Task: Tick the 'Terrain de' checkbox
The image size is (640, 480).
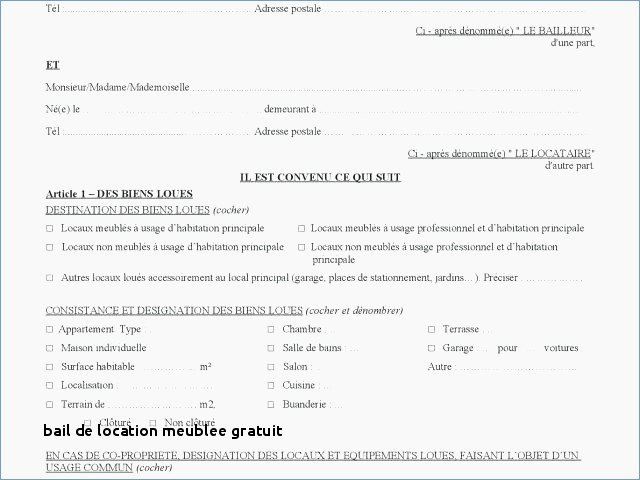Action: tap(49, 404)
